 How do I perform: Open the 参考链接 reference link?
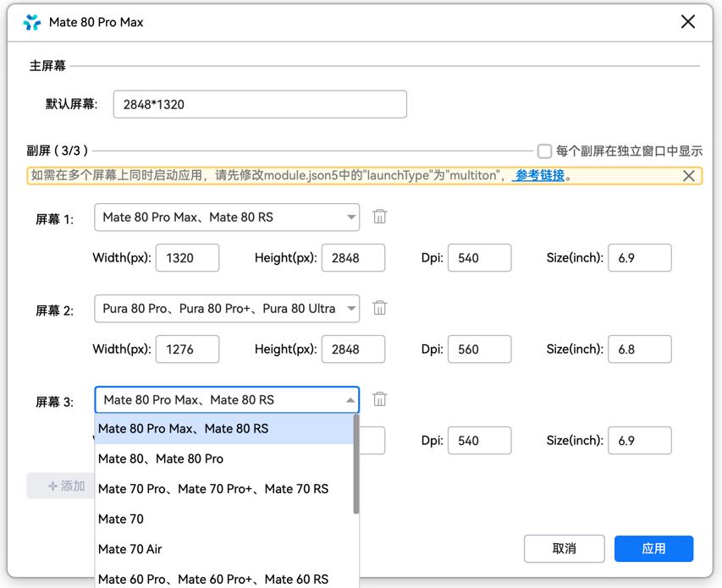pyautogui.click(x=539, y=176)
